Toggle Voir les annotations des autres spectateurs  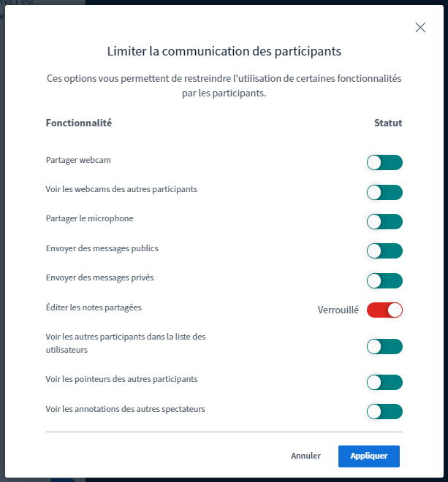coord(384,411)
